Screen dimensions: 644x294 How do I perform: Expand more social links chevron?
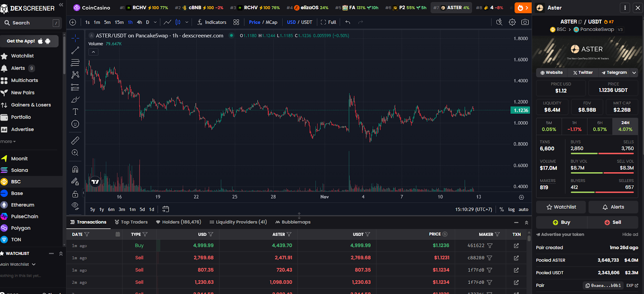[x=634, y=73]
